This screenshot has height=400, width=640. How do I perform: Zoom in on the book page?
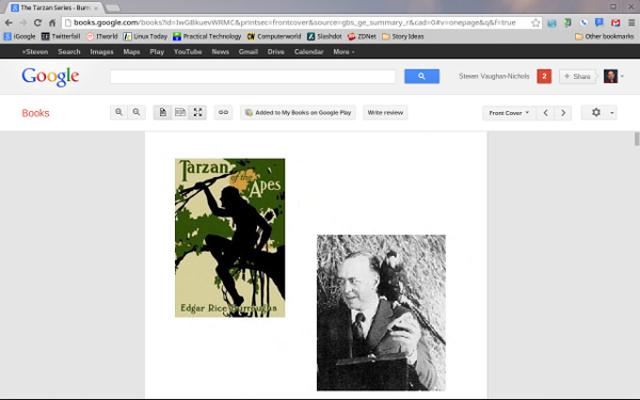119,112
